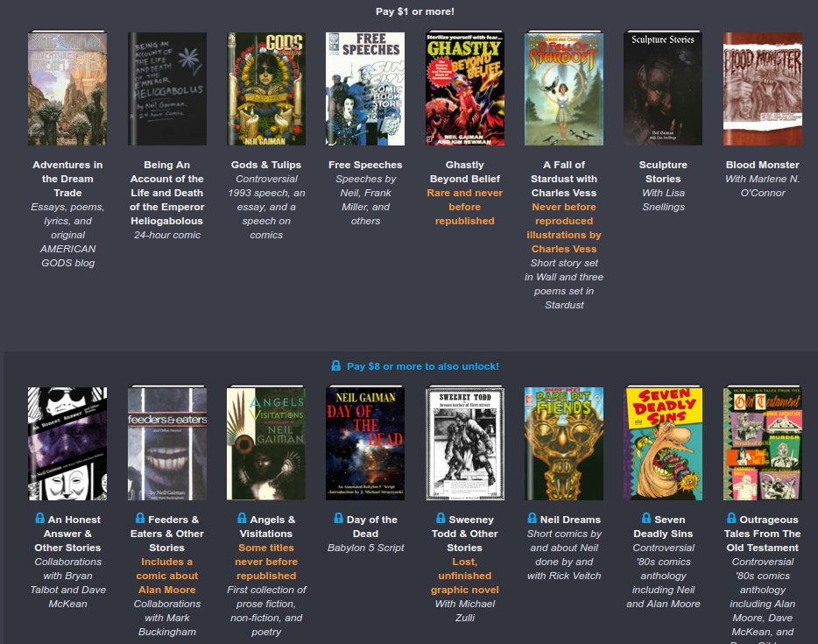This screenshot has width=818, height=644.
Task: Open the Blood Monster cover
Action: tap(763, 88)
